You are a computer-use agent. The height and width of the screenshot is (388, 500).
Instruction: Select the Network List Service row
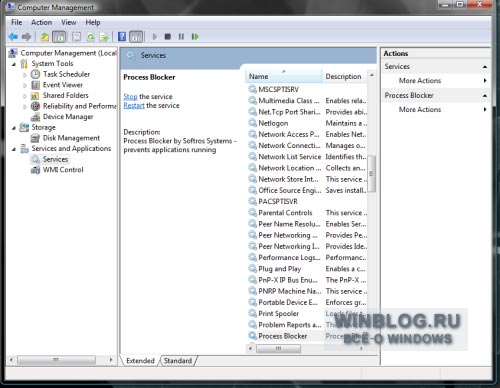point(307,157)
